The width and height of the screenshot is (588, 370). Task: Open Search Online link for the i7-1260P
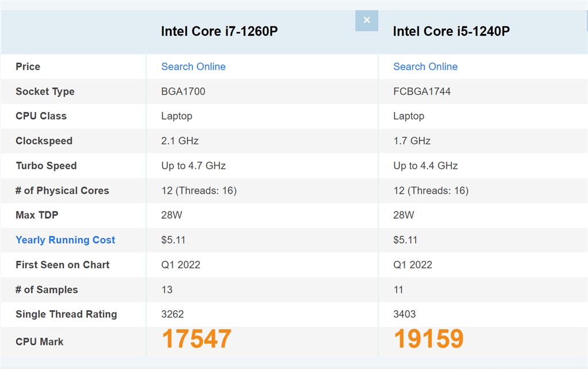point(193,67)
